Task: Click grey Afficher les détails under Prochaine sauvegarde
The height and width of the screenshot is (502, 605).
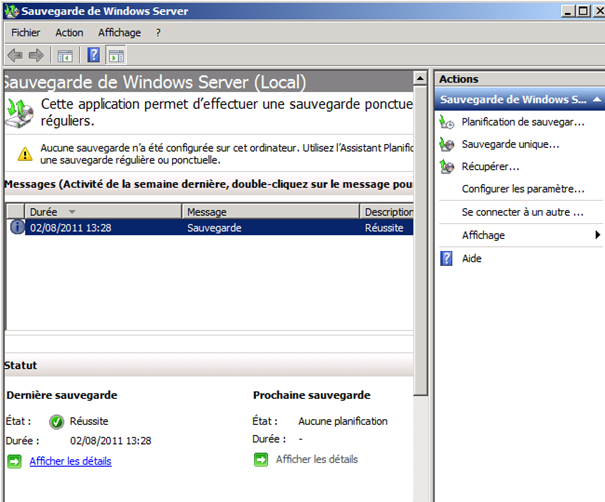Action: (x=317, y=460)
